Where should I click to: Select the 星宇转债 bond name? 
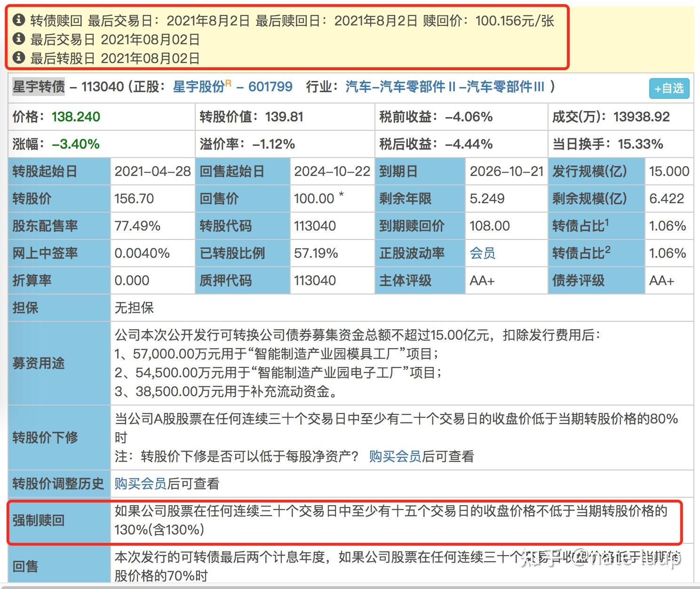pyautogui.click(x=39, y=87)
